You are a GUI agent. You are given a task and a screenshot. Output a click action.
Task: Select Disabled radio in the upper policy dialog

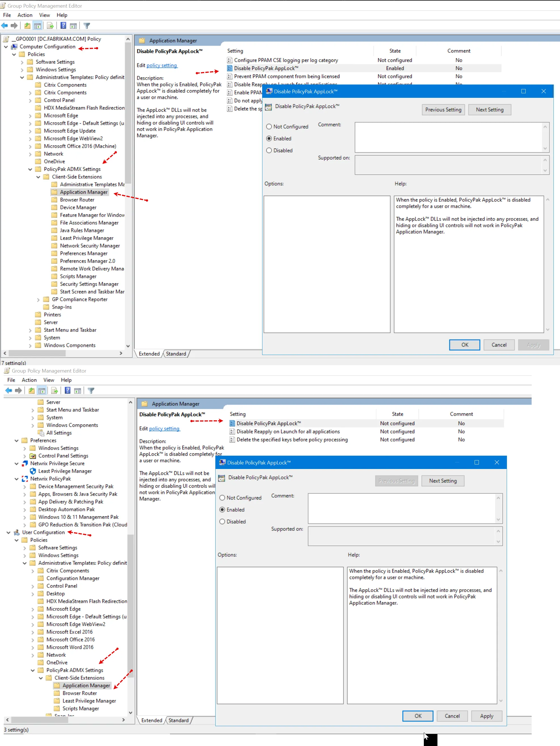tap(269, 150)
